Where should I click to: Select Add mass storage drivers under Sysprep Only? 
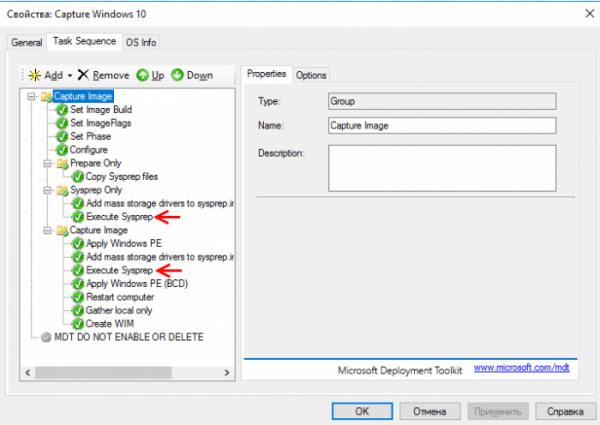tap(160, 204)
